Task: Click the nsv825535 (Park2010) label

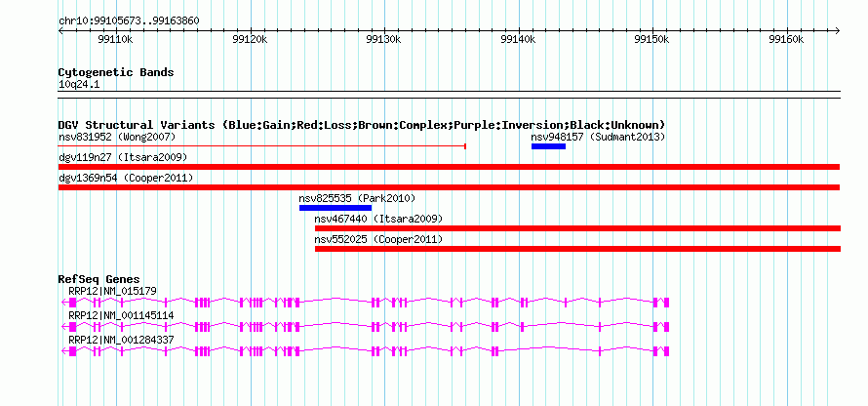Action: [x=357, y=198]
